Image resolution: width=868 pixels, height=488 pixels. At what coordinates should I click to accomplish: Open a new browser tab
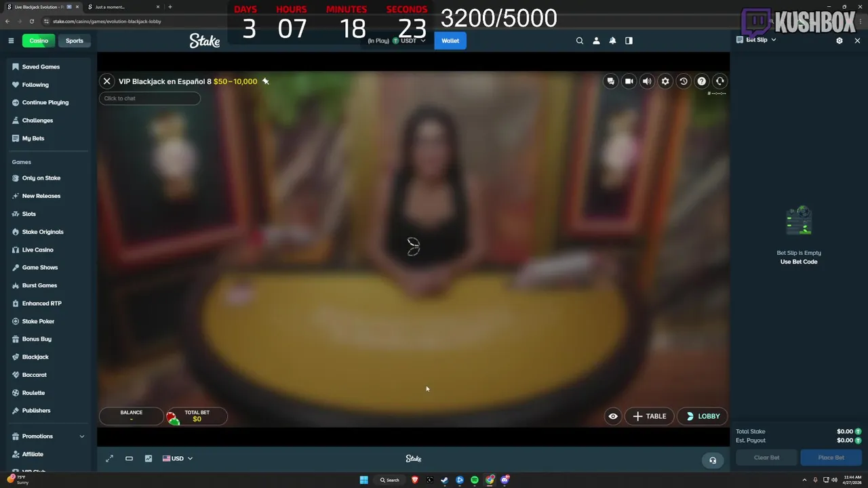(x=170, y=7)
